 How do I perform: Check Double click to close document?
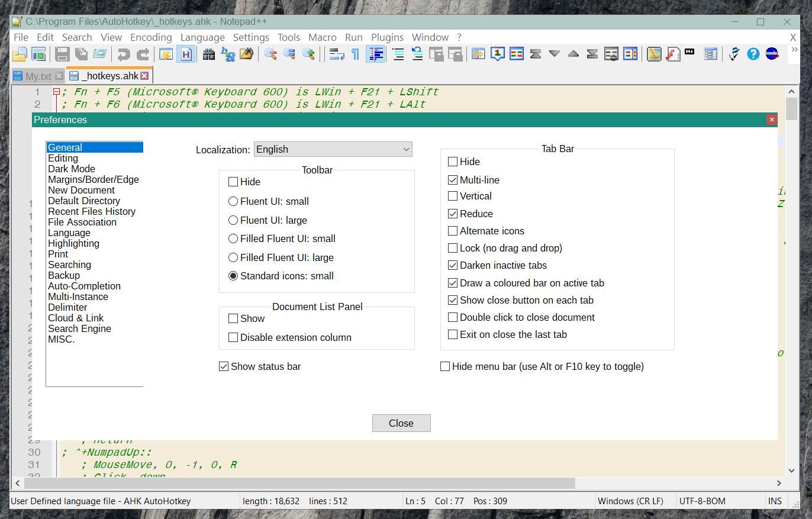click(x=453, y=317)
